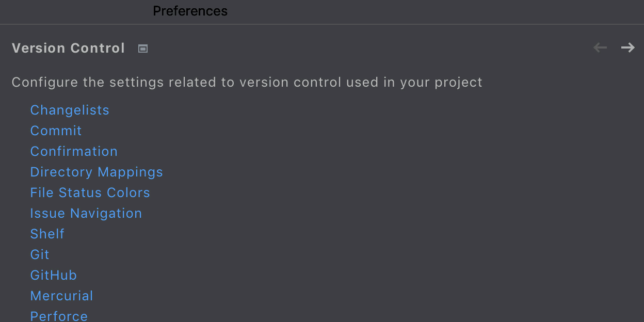Open the Changelists settings link
644x322 pixels.
[70, 110]
